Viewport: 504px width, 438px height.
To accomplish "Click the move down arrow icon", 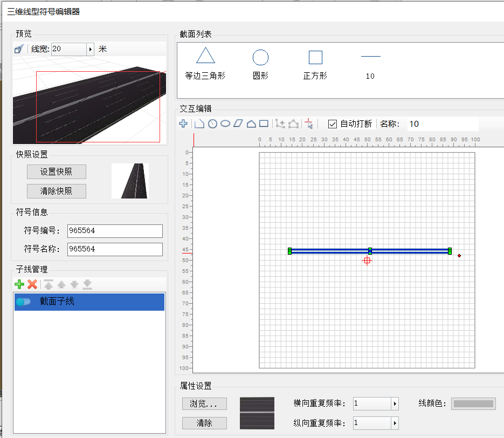I will (74, 284).
